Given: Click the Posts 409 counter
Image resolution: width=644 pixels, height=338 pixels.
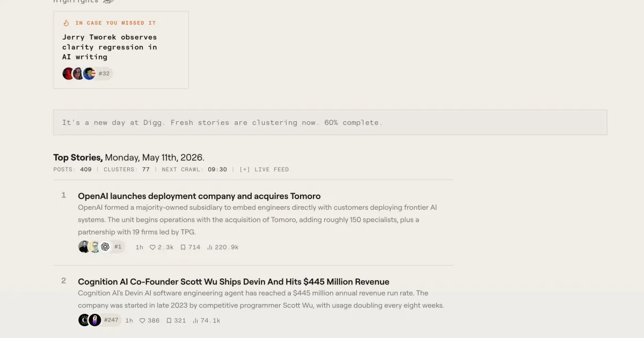Looking at the screenshot, I should (72, 170).
